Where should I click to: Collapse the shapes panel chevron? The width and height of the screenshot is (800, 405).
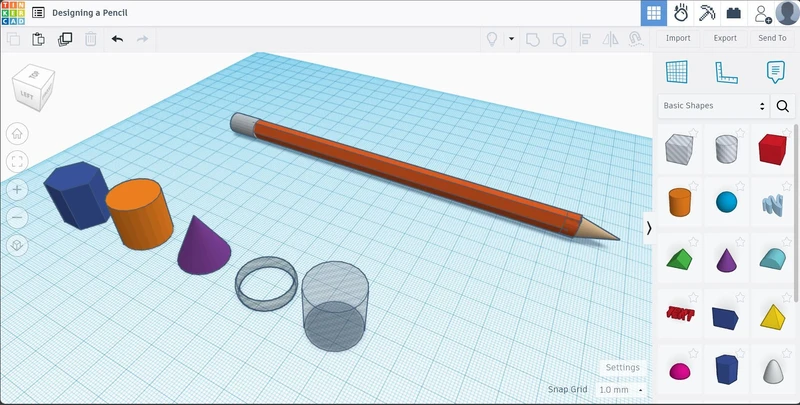[x=648, y=228]
